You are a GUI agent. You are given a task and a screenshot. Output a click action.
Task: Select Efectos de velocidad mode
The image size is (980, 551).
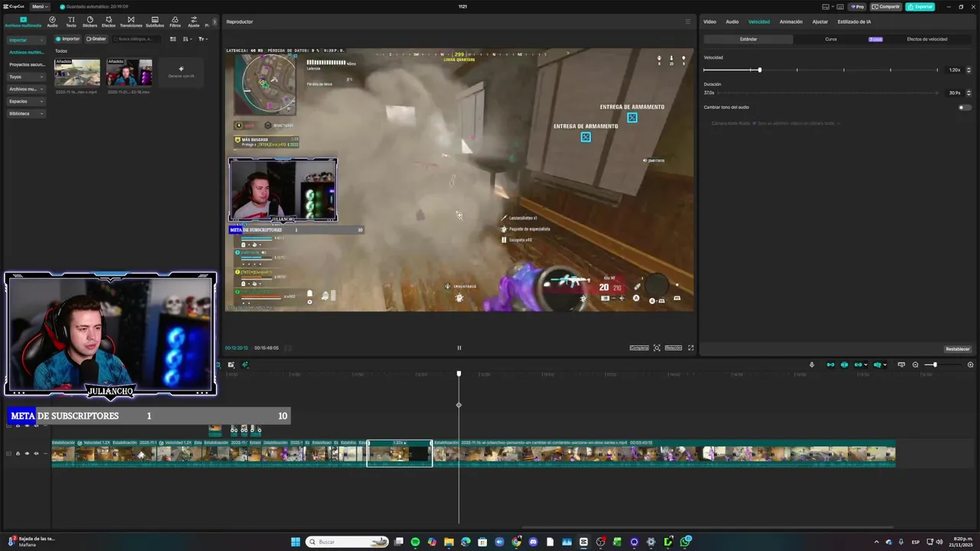(x=927, y=39)
